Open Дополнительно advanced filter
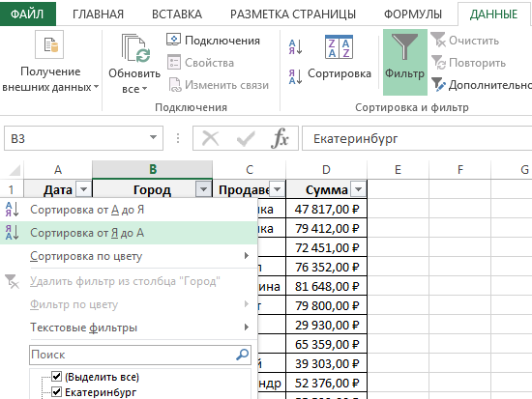 point(482,85)
